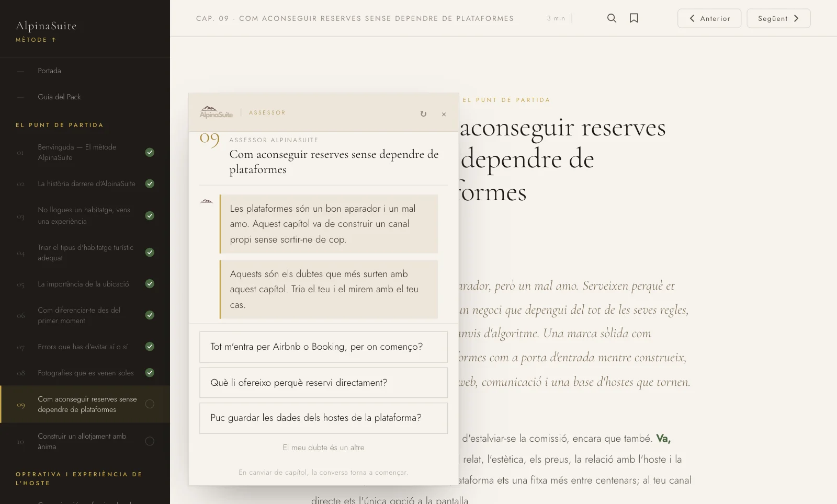This screenshot has height=504, width=837.
Task: Open chapter La història darrere d'AlpinaSuite
Action: [85, 184]
